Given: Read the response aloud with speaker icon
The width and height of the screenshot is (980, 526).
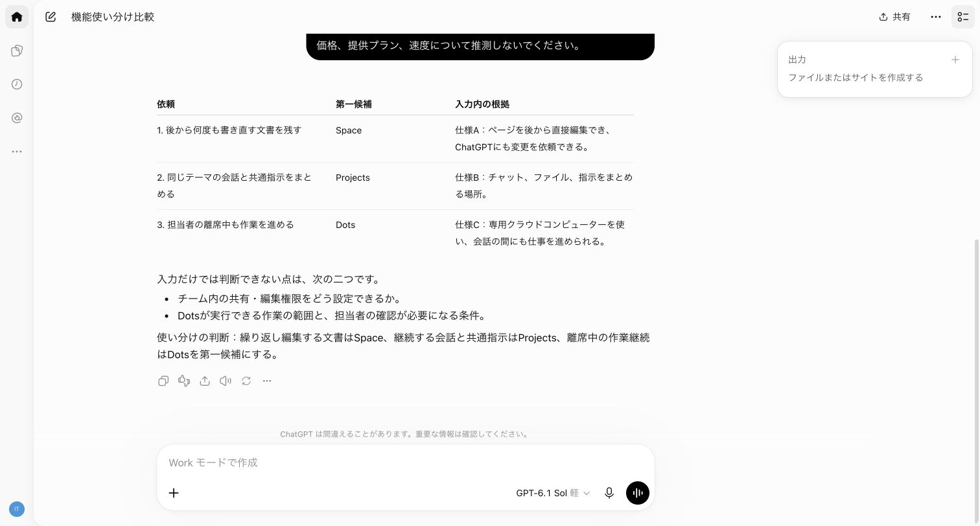Looking at the screenshot, I should [x=226, y=381].
